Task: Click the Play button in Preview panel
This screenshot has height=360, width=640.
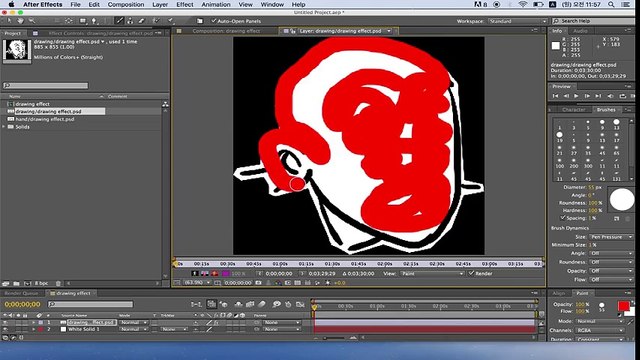Action: point(576,96)
